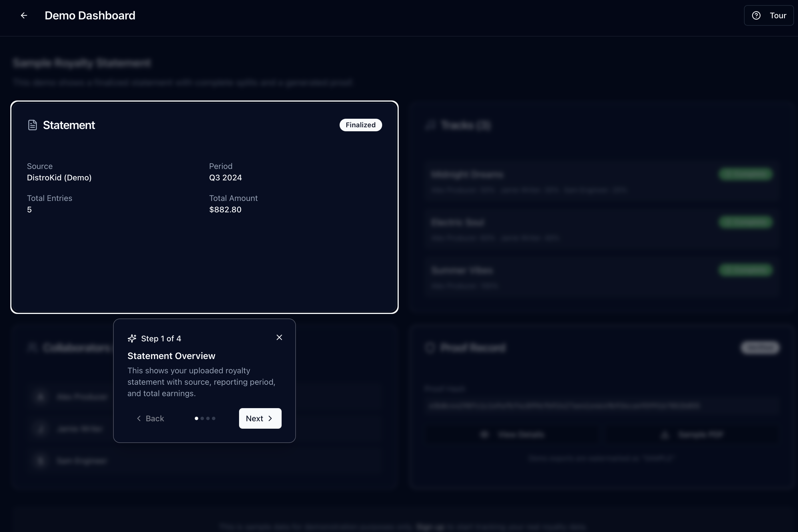Screen dimensions: 798x532
Task: Select the last tour progress dot
Action: (214, 418)
